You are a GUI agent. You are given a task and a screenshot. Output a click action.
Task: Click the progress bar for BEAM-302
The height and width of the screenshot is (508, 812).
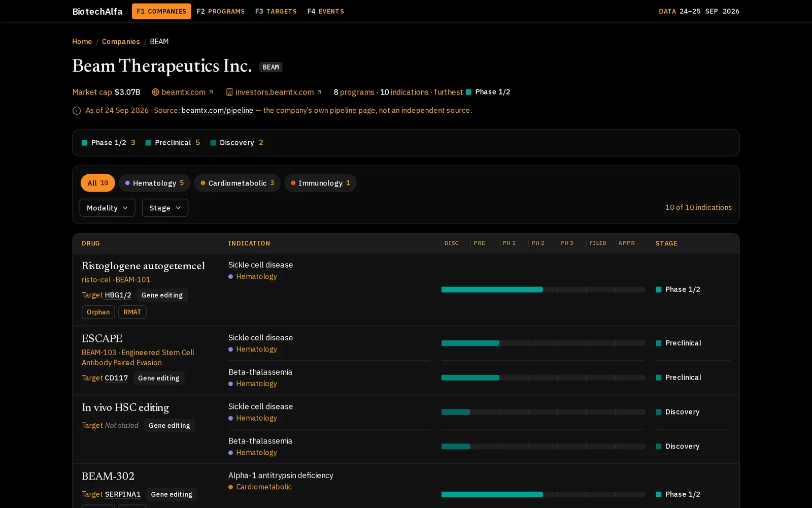point(543,494)
